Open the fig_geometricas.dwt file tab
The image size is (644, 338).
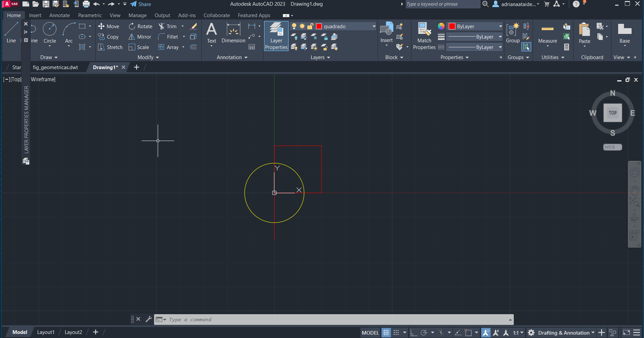point(55,67)
